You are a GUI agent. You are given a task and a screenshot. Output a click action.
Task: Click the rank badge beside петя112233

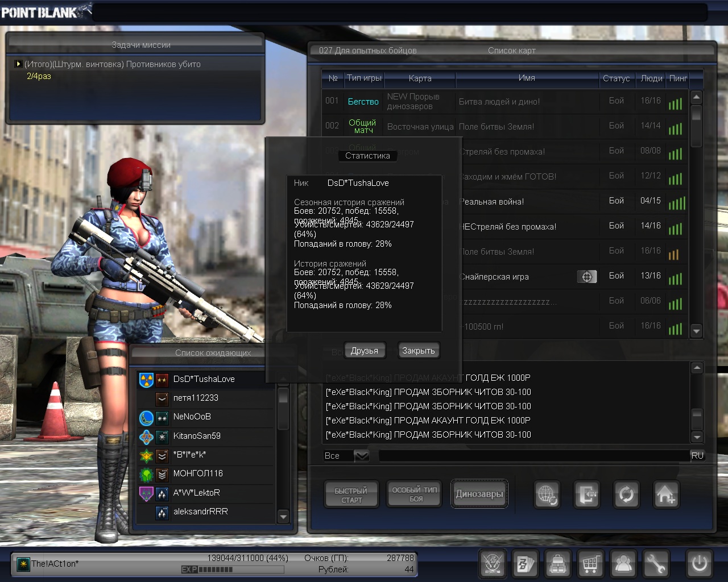coord(162,398)
